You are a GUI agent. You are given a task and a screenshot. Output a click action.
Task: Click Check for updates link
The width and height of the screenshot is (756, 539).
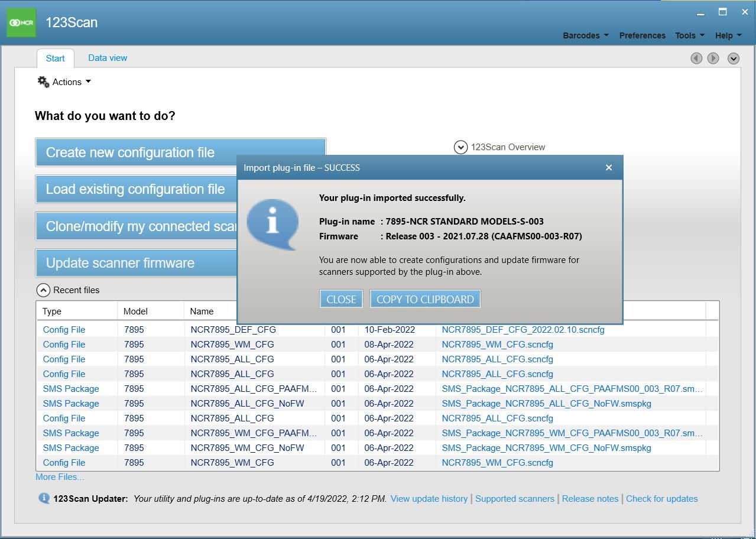tap(662, 499)
